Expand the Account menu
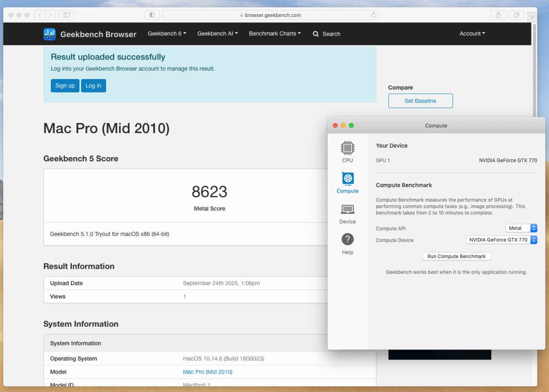This screenshot has width=549, height=392. 472,33
